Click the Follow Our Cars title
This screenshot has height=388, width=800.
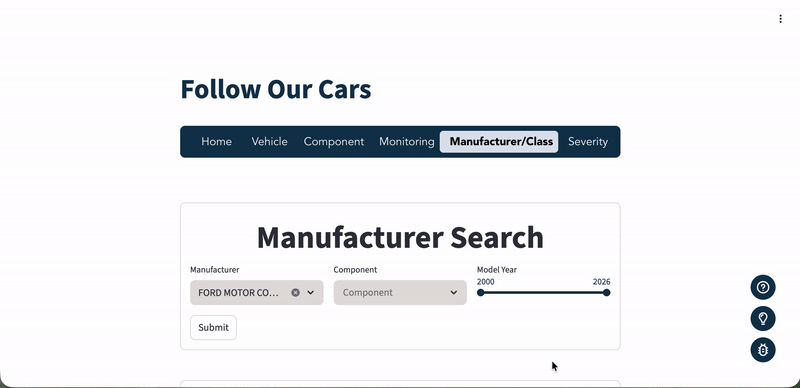coord(276,89)
